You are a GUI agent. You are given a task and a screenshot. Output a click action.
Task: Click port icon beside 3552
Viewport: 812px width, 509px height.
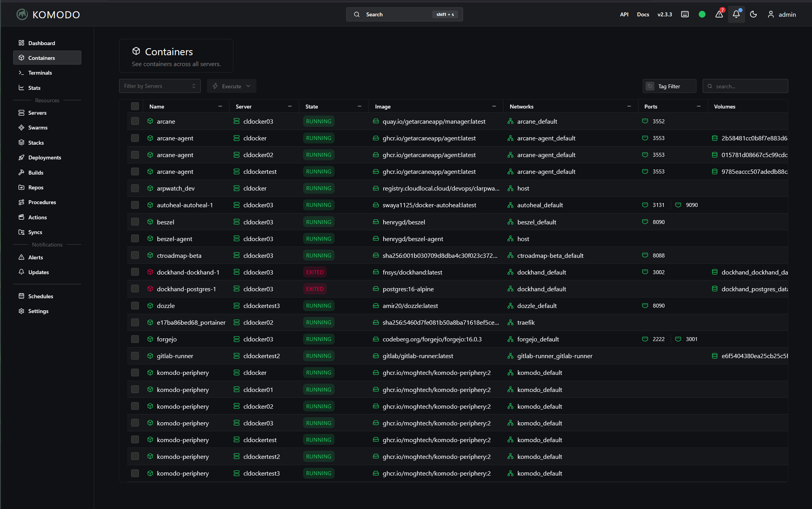pos(645,121)
